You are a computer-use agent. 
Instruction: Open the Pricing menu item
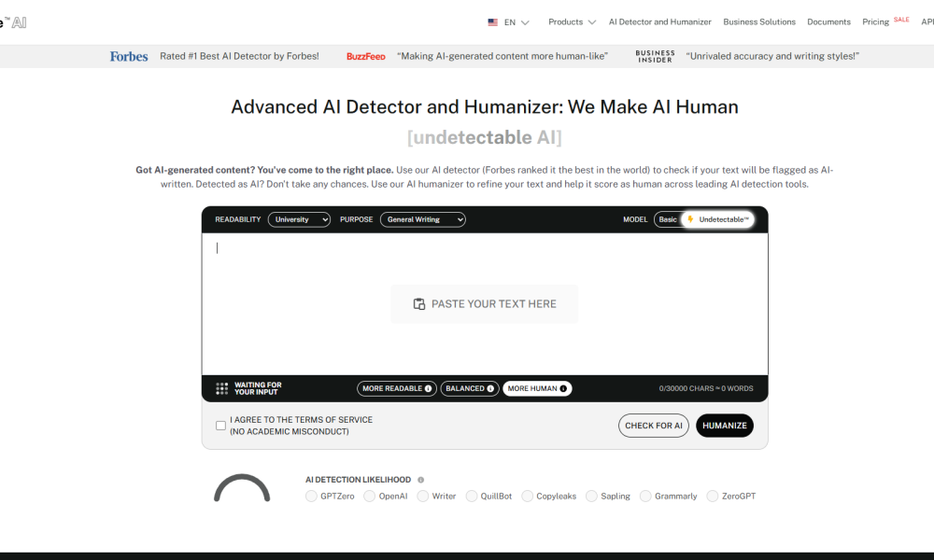[x=876, y=22]
